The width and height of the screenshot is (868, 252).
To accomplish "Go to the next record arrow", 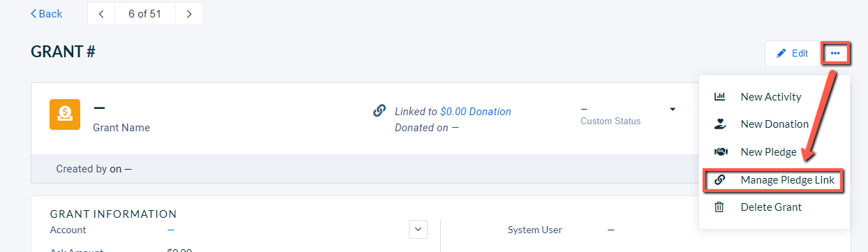I will [189, 14].
